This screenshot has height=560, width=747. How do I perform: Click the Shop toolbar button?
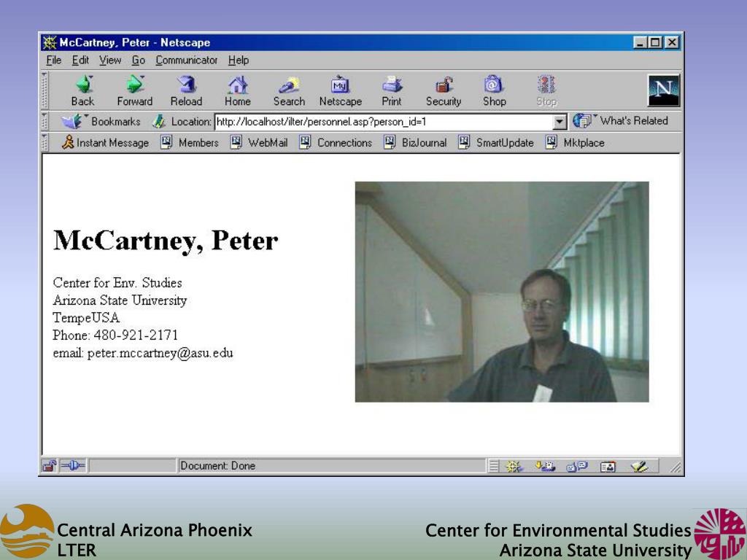tap(495, 91)
